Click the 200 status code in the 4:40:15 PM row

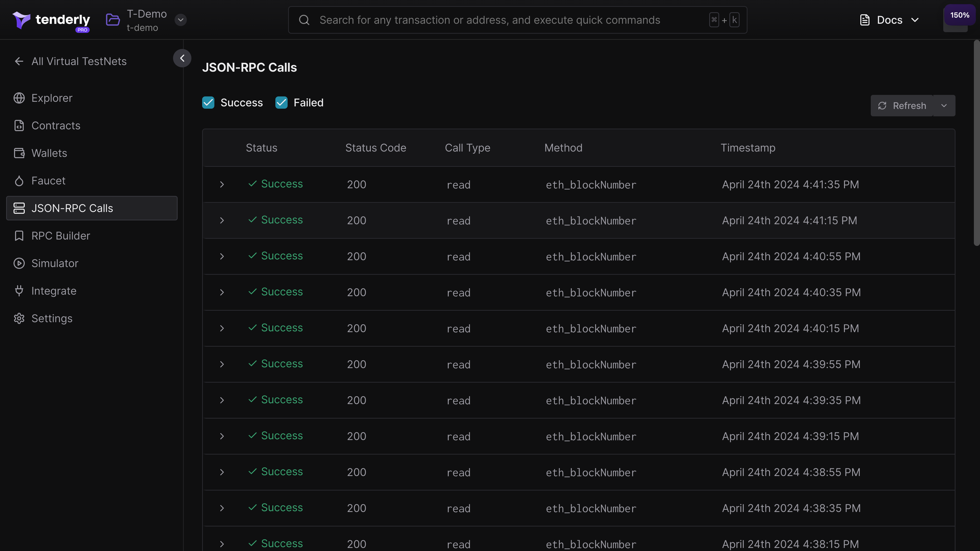click(x=357, y=329)
